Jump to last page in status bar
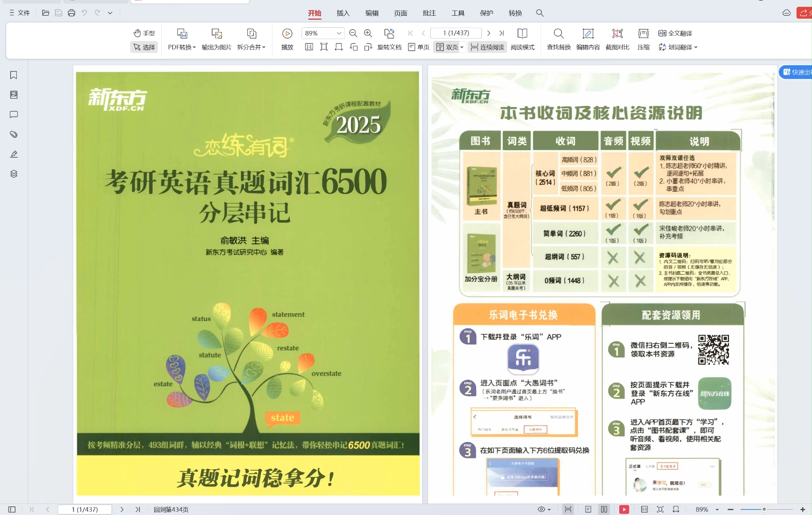This screenshot has width=812, height=515. pyautogui.click(x=137, y=509)
